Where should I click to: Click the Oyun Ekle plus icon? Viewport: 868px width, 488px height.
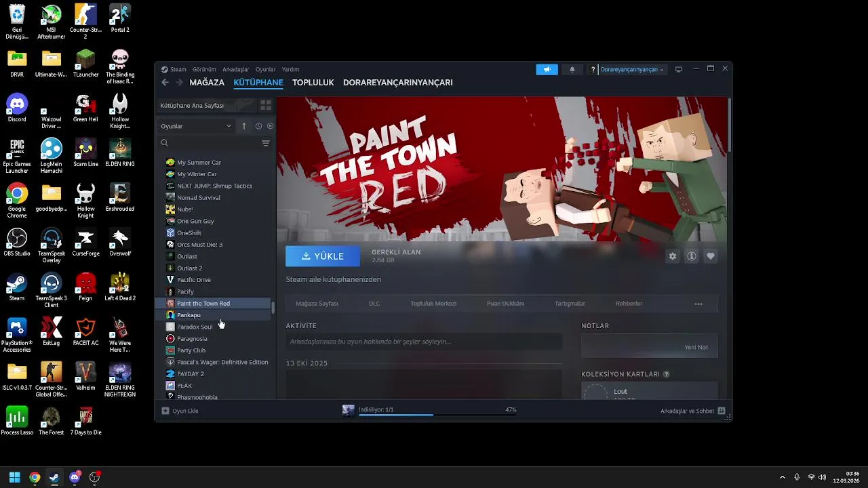click(165, 411)
